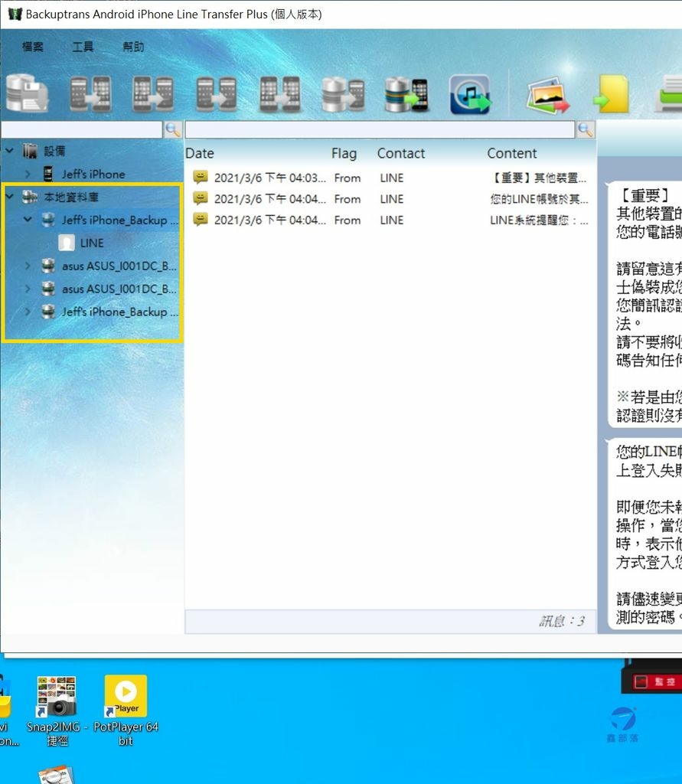Click the Content column header
The height and width of the screenshot is (784, 682).
coord(512,153)
